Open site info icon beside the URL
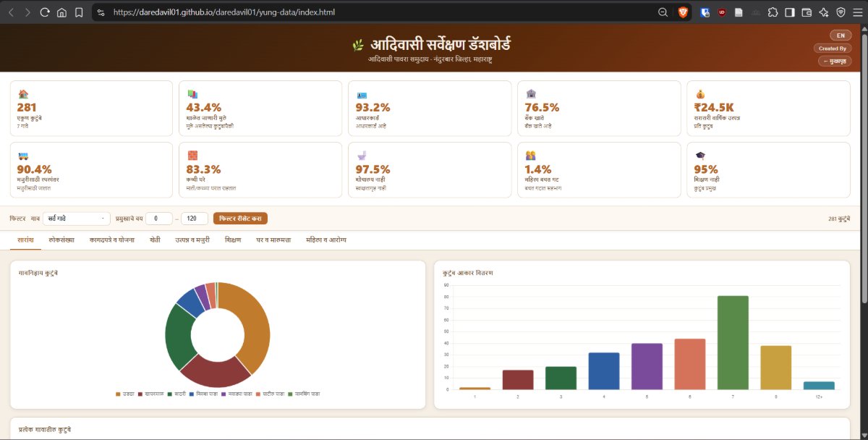 point(101,12)
